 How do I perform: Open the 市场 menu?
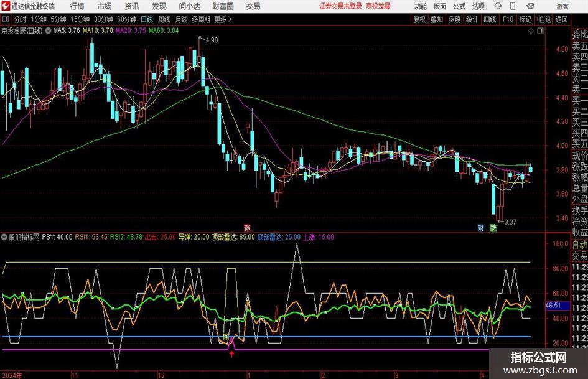[105, 6]
